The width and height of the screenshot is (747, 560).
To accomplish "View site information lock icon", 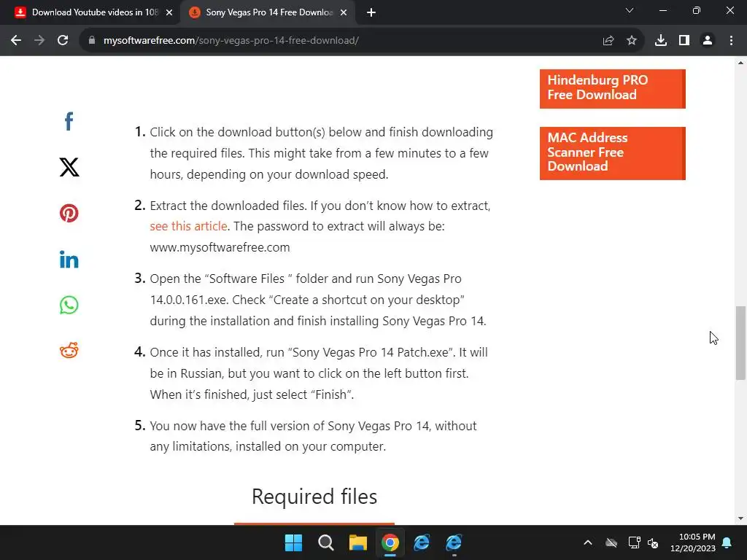I will (x=92, y=41).
